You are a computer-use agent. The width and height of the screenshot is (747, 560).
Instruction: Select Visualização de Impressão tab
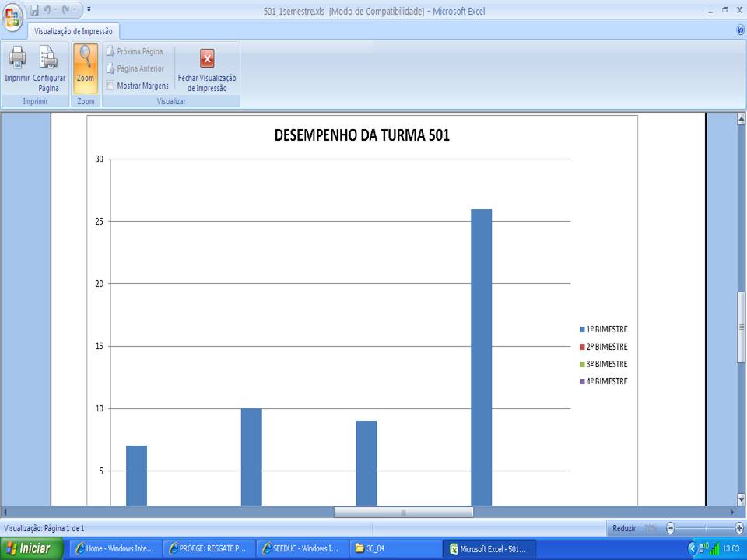[x=73, y=31]
